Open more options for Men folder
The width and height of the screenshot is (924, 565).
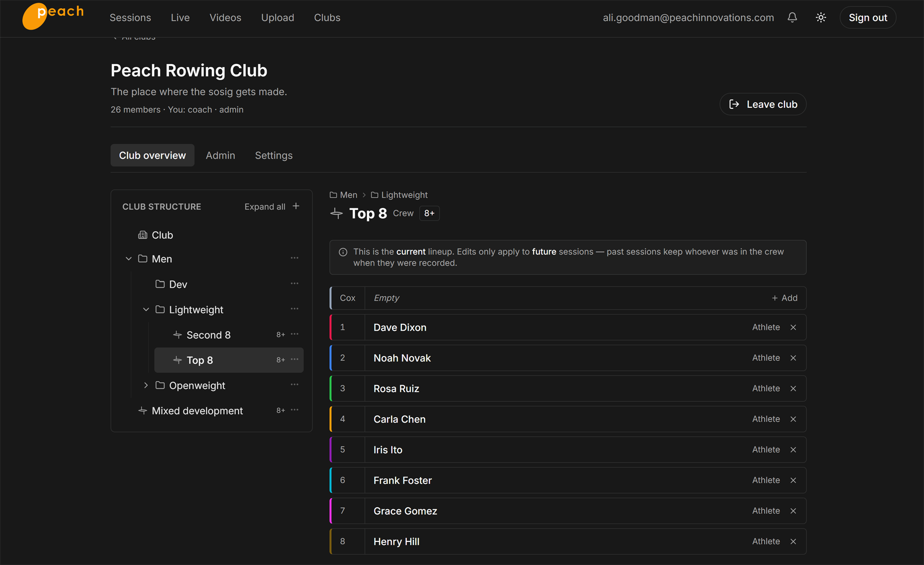[x=295, y=258]
